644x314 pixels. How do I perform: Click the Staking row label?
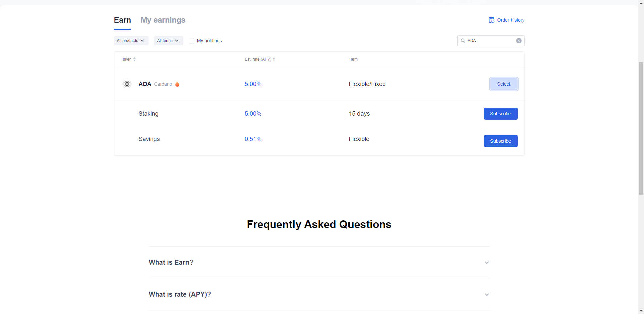pos(148,114)
